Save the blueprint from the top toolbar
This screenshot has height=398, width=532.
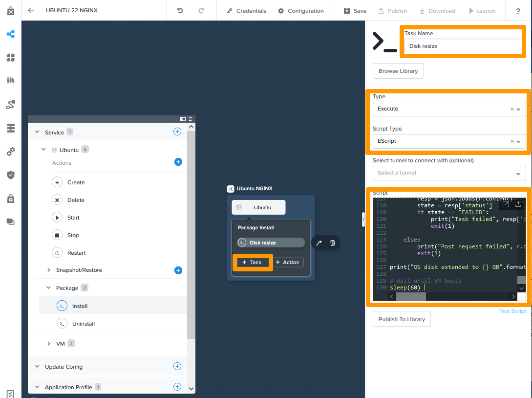354,11
